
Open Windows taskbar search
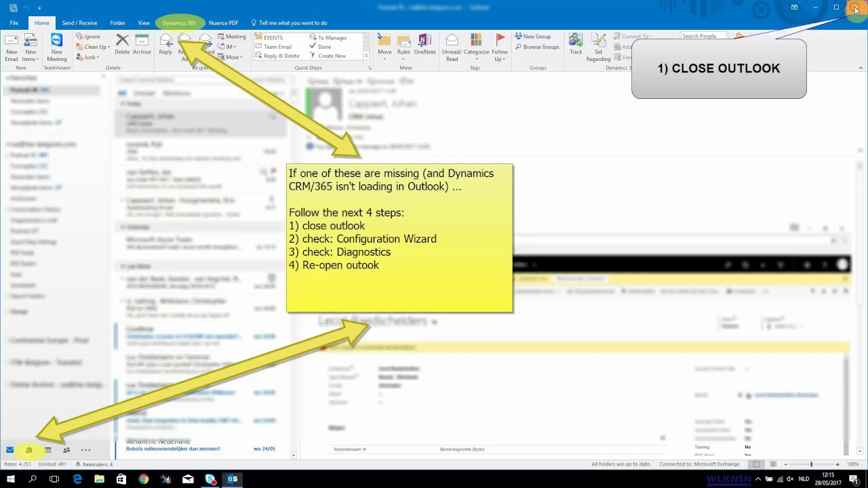tap(33, 479)
